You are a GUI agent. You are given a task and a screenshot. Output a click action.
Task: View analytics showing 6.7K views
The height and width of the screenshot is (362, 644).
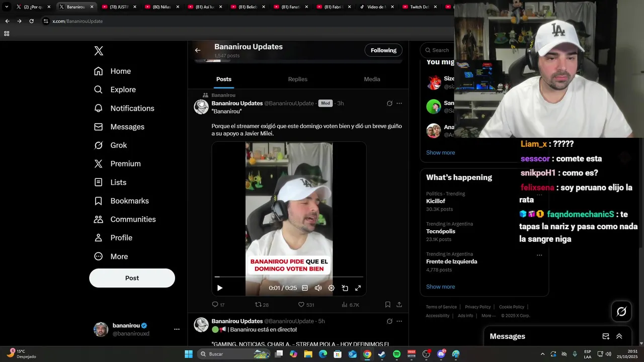coord(350,305)
